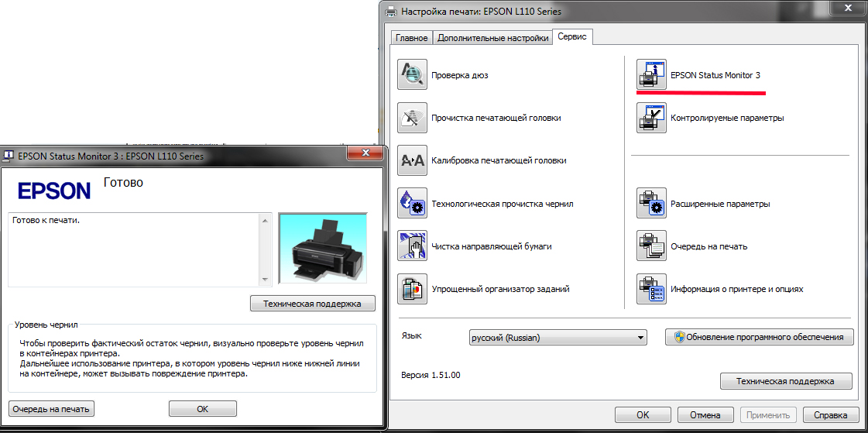Open the Расширенные параметры icon
This screenshot has height=433, width=868.
[651, 203]
